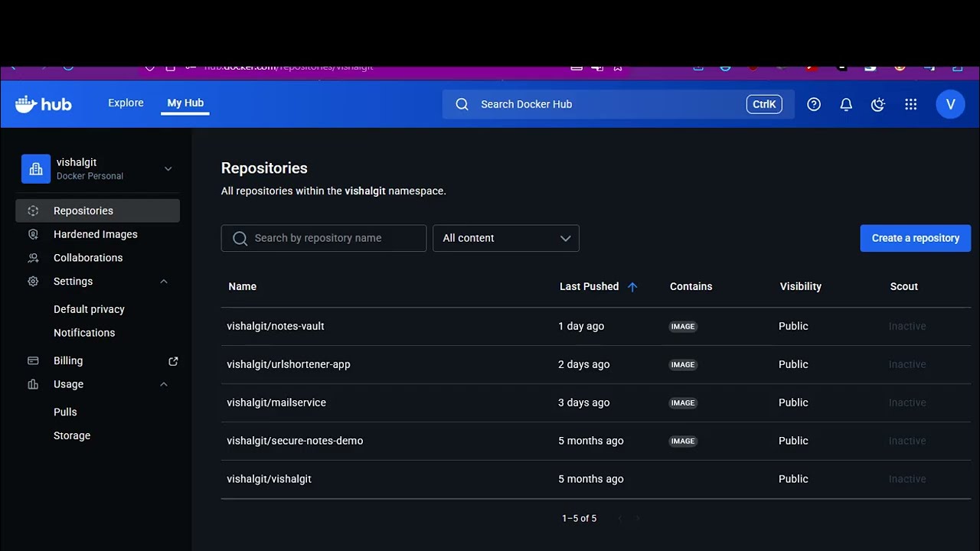
Task: Open Repositories in the sidebar
Action: click(x=98, y=210)
